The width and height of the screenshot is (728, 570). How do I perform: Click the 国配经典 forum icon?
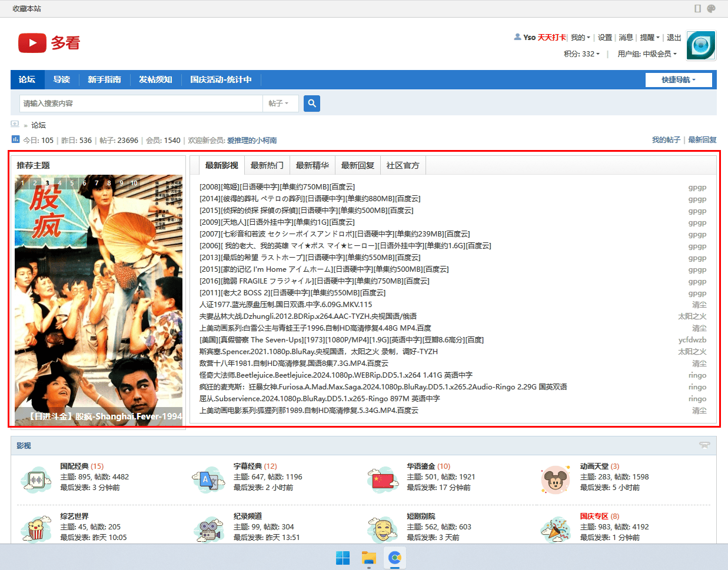tap(36, 480)
